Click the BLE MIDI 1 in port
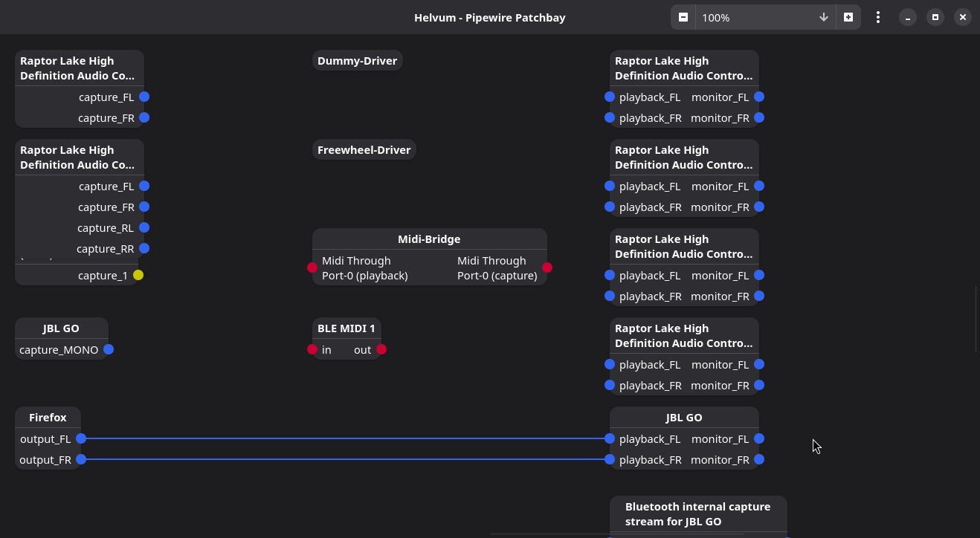 (x=312, y=349)
